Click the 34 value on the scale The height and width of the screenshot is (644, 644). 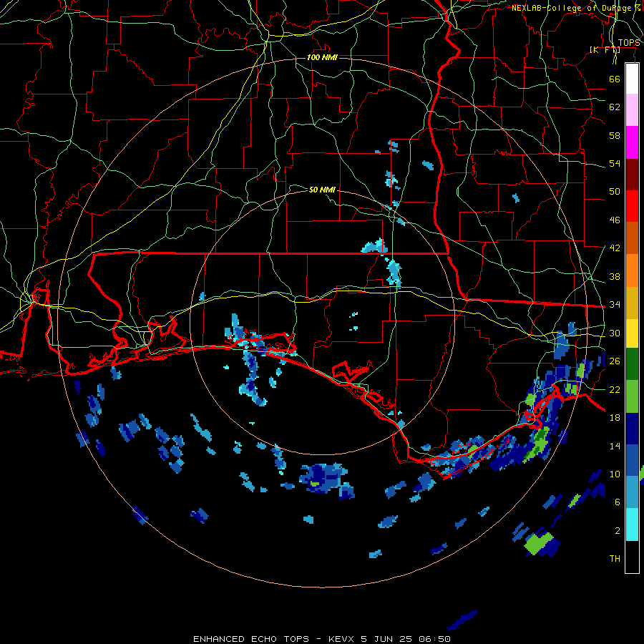615,305
